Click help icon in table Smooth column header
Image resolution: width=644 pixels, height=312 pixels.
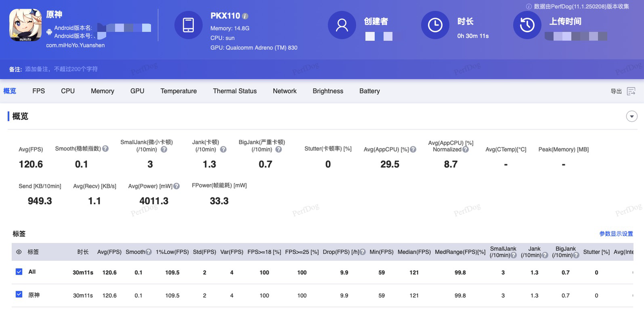click(x=148, y=252)
